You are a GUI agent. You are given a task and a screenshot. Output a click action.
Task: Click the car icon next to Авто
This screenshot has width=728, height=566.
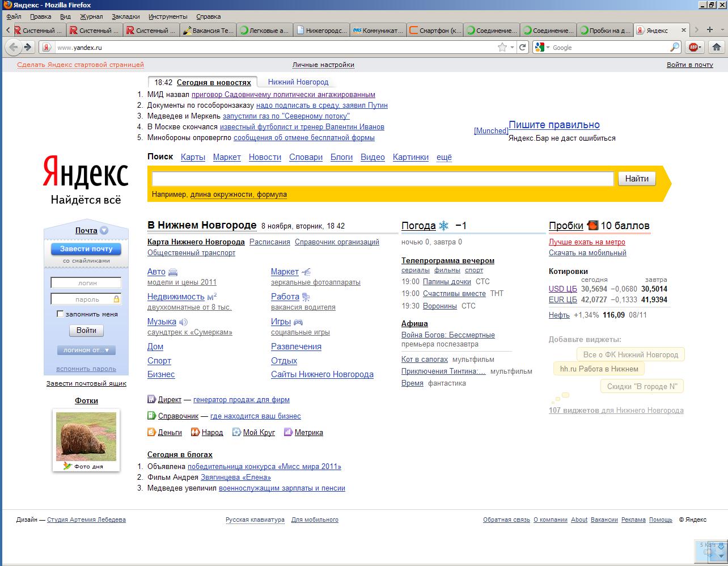pyautogui.click(x=173, y=272)
